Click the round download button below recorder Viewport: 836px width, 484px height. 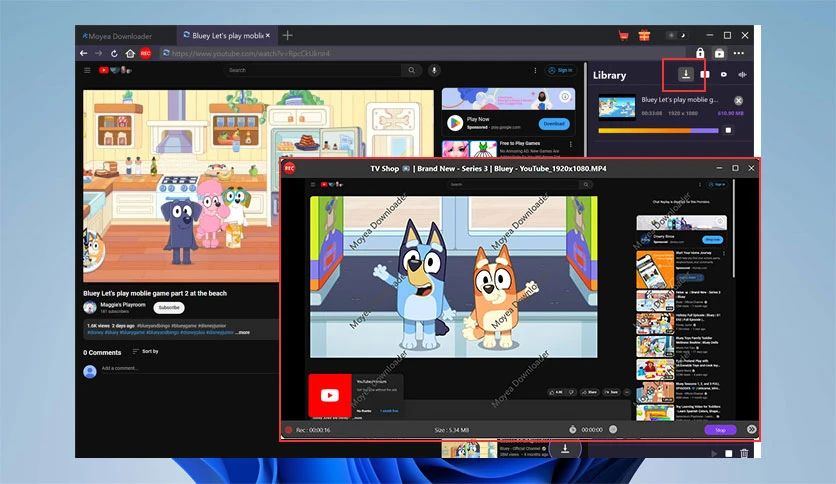point(565,449)
